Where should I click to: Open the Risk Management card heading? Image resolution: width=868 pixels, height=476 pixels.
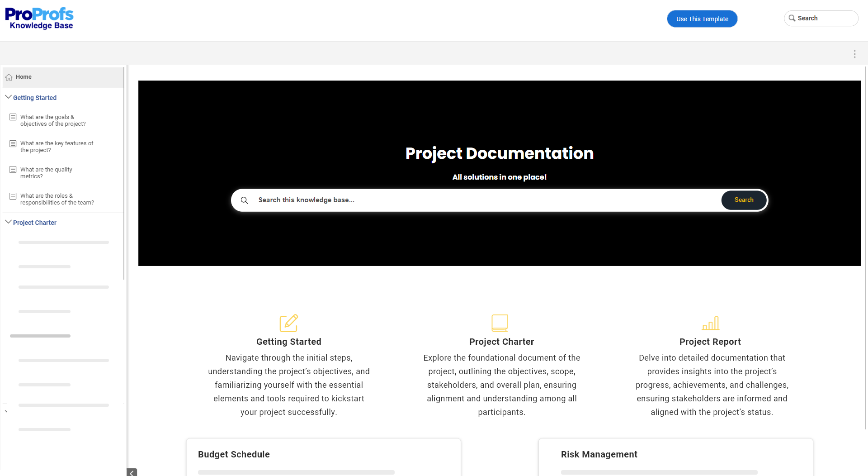pyautogui.click(x=599, y=454)
